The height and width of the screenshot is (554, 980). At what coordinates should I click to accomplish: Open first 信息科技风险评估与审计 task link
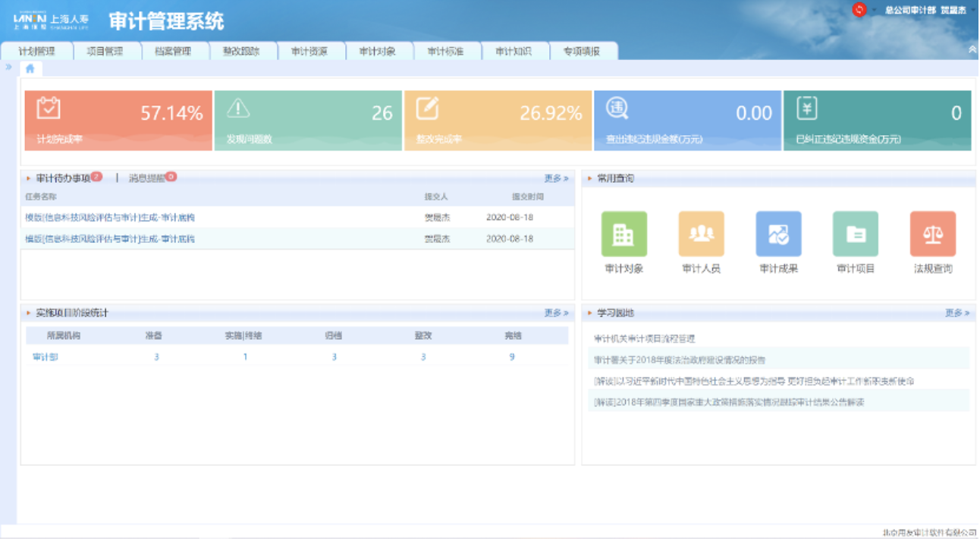[x=109, y=218]
